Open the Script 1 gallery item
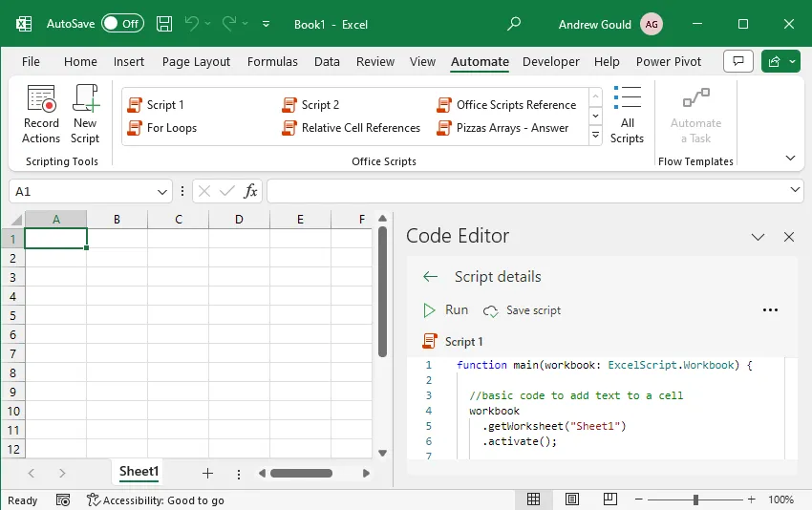The image size is (812, 510). tap(156, 105)
